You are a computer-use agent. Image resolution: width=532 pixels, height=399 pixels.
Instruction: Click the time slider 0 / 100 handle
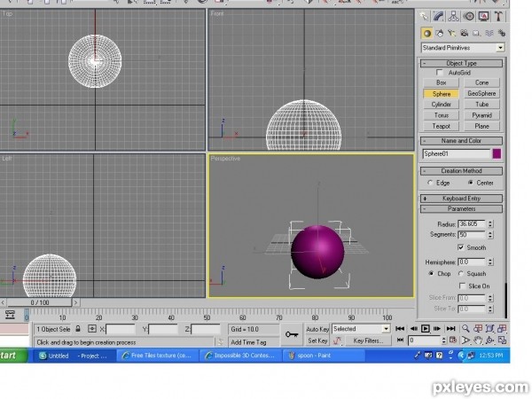coord(40,302)
